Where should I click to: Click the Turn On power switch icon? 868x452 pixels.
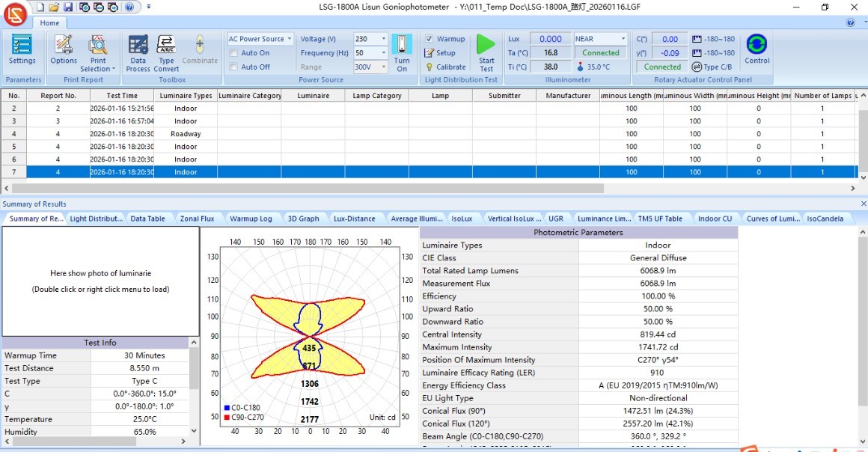point(402,44)
